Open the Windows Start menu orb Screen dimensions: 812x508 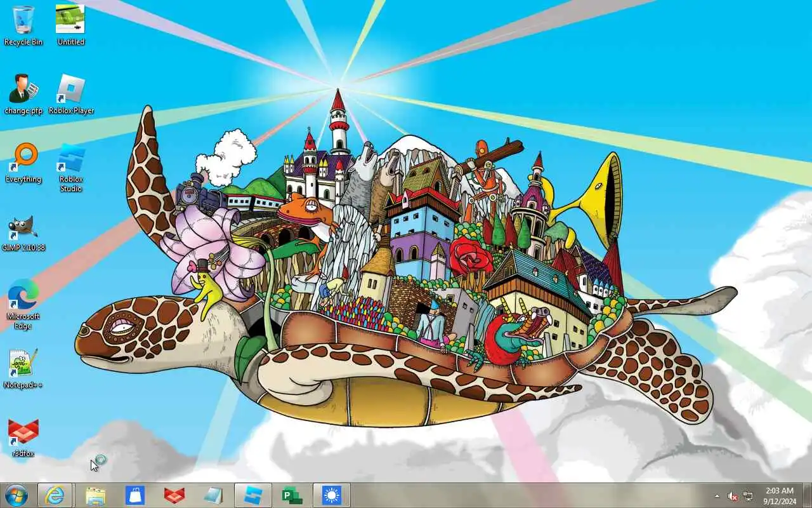15,495
